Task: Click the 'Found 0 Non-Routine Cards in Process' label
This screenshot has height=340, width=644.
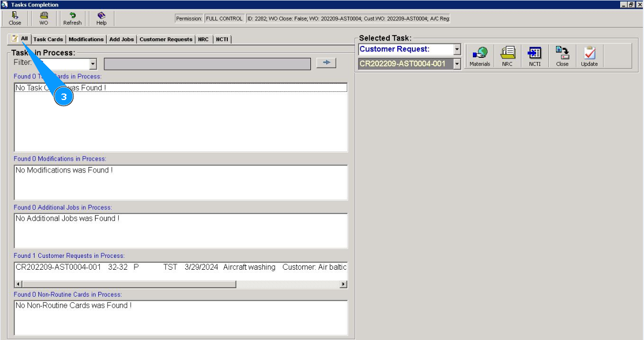Action: pyautogui.click(x=68, y=295)
